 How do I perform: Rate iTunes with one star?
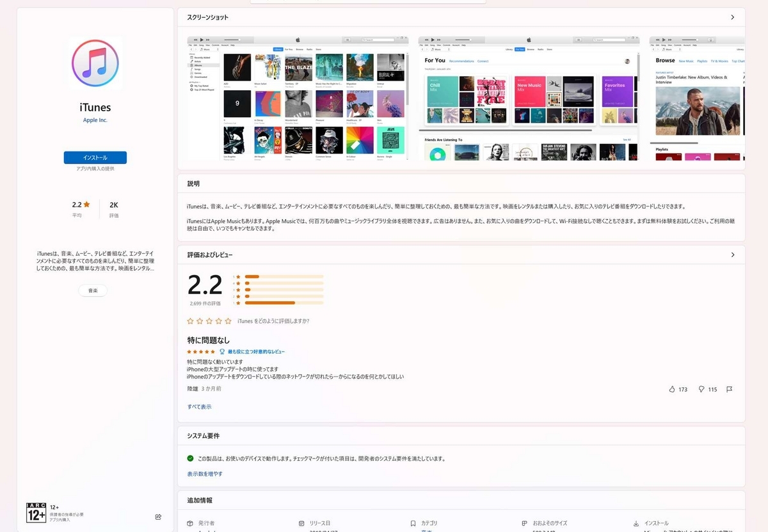tap(190, 321)
